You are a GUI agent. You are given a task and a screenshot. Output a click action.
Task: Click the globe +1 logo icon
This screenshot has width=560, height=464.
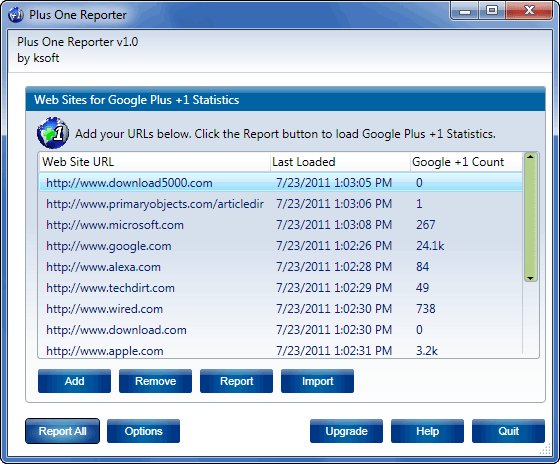coord(53,132)
